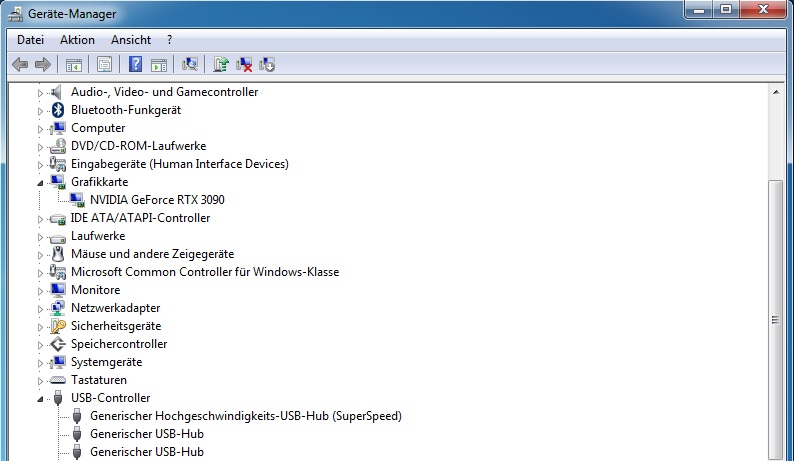Screen dimensions: 794x461
Task: Click the Mäuse und andere Zeigegeräte mouse icon
Action: [58, 254]
